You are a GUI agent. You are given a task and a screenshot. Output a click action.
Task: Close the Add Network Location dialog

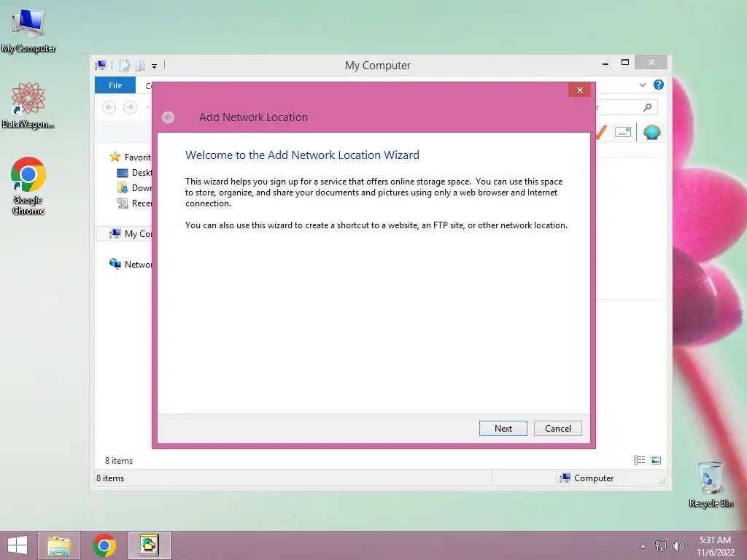point(579,90)
